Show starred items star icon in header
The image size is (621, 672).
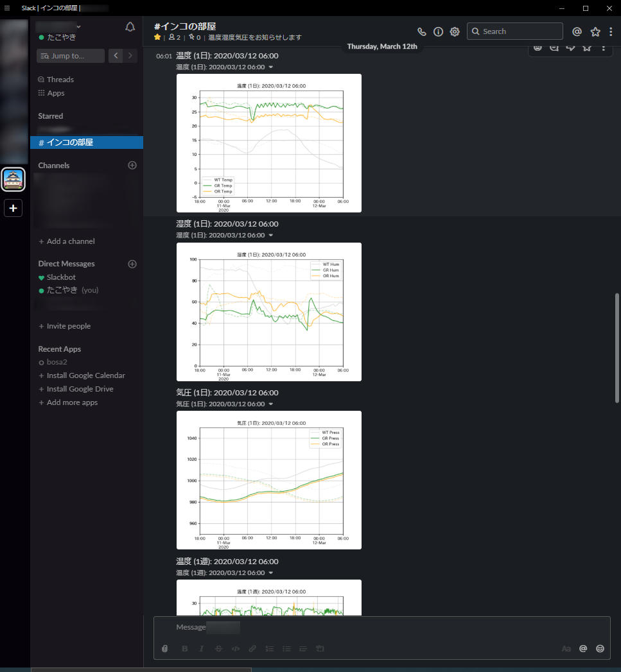(595, 31)
